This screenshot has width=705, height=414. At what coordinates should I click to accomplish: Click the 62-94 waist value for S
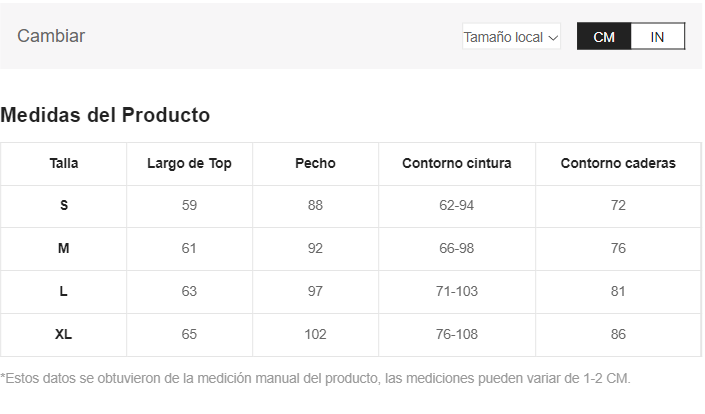coord(456,205)
